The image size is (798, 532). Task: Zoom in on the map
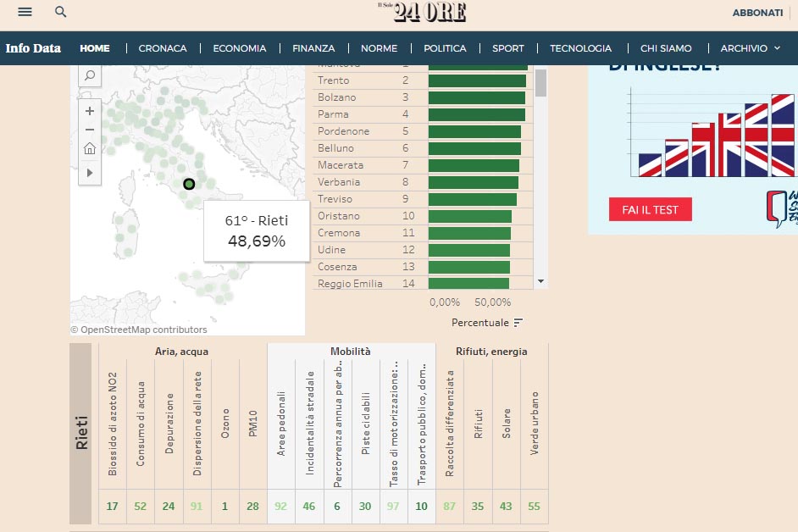click(x=90, y=110)
